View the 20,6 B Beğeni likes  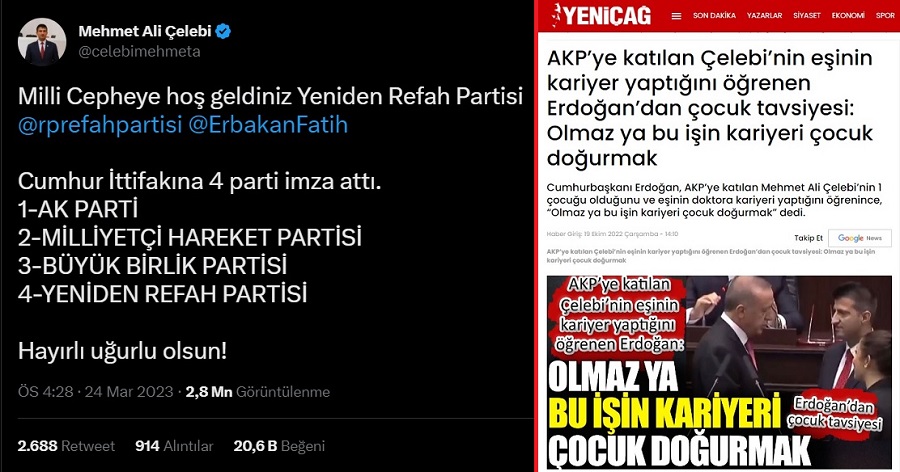click(x=279, y=446)
